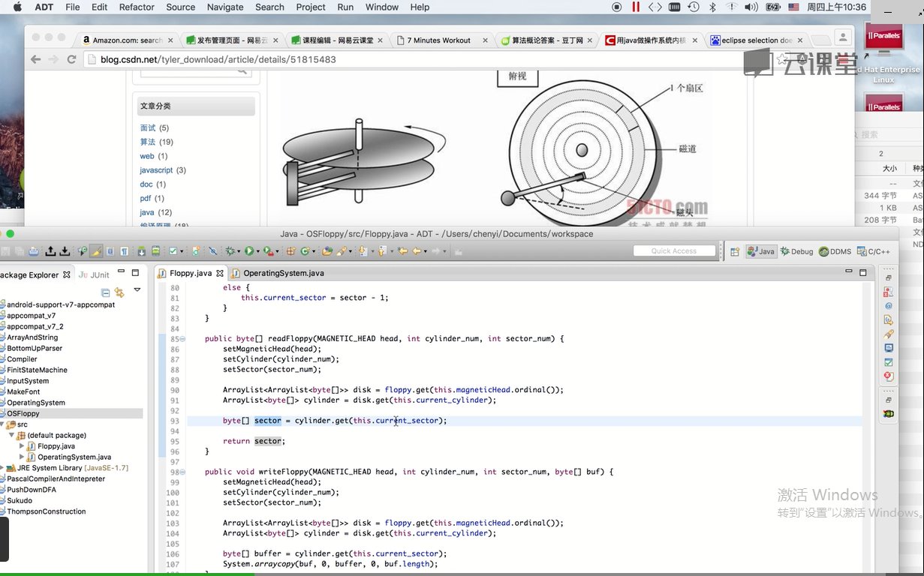924x576 pixels.
Task: Switch to the OperatingSystem.java editor tab
Action: pos(282,273)
